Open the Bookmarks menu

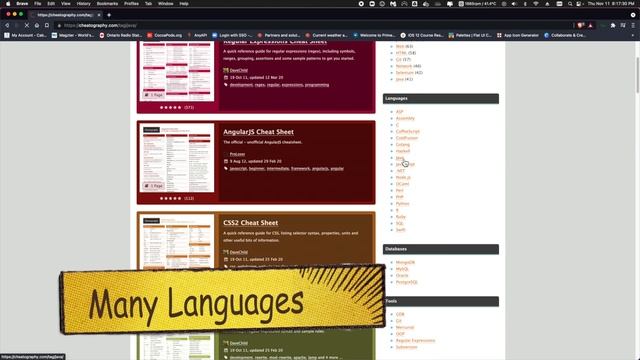coord(107,4)
